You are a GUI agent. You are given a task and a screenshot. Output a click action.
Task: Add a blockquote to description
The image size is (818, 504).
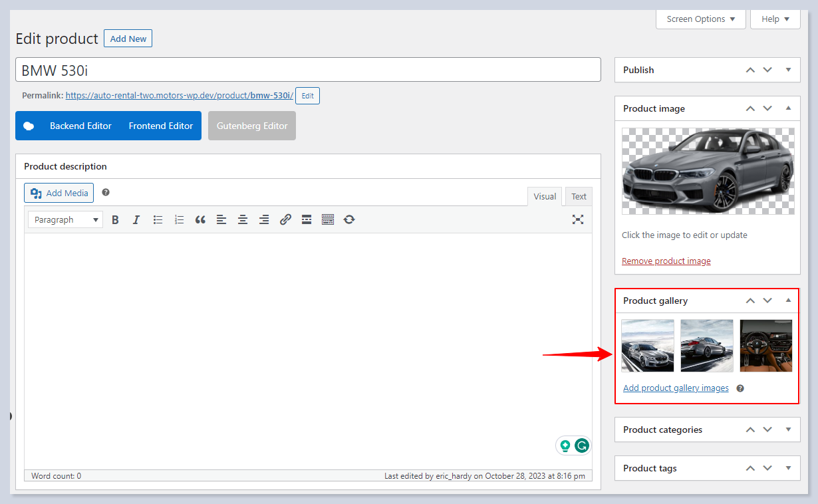coord(200,219)
